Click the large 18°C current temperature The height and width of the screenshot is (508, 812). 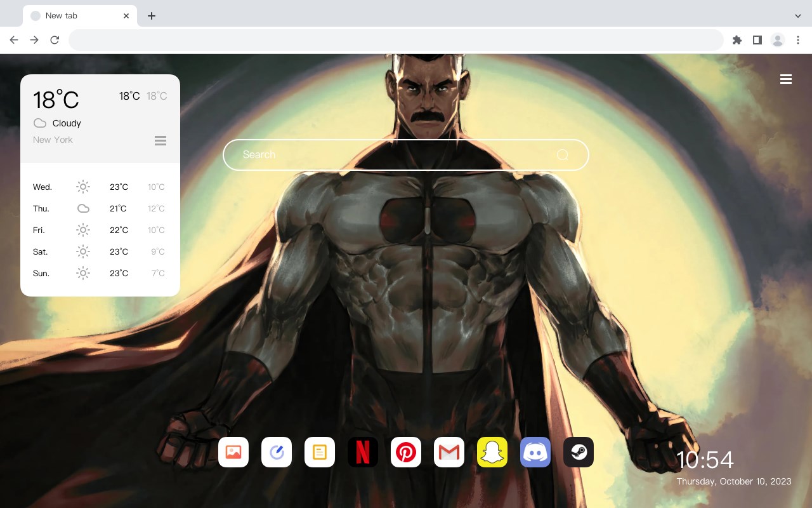[x=56, y=100]
